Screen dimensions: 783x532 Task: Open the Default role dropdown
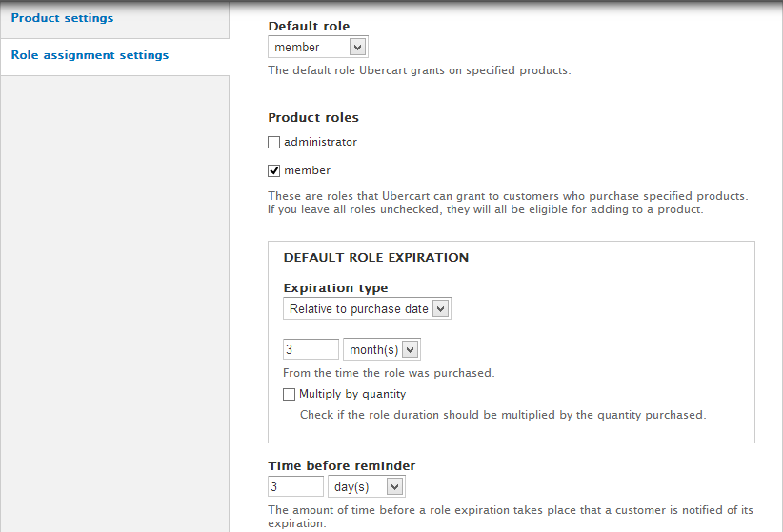318,47
